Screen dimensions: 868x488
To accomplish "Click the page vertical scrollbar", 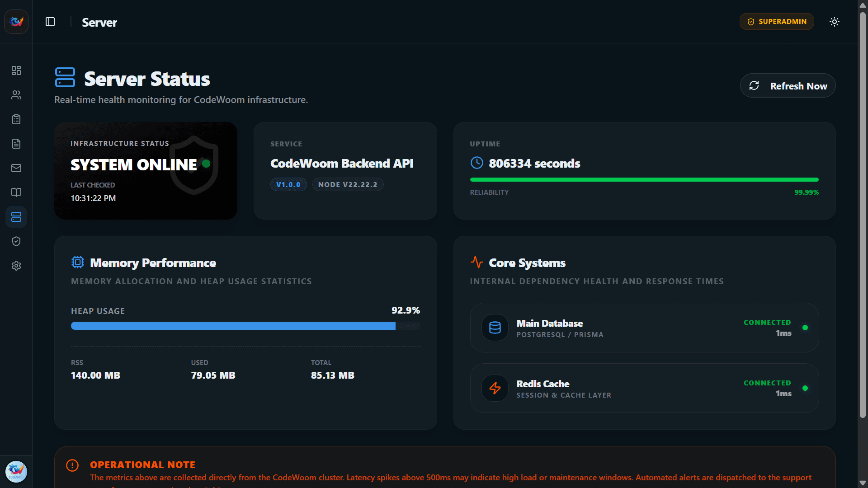I will 863,215.
